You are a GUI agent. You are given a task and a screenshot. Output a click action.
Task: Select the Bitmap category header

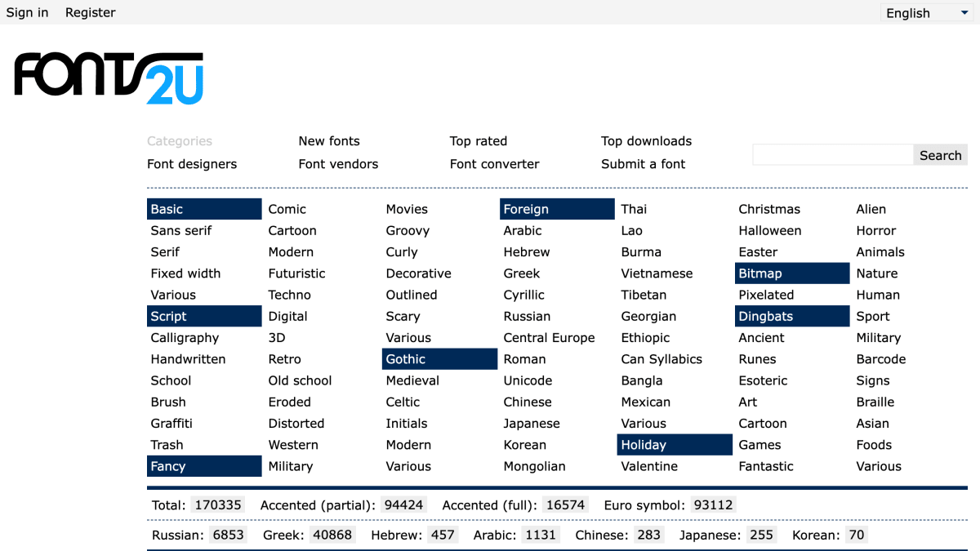point(792,273)
